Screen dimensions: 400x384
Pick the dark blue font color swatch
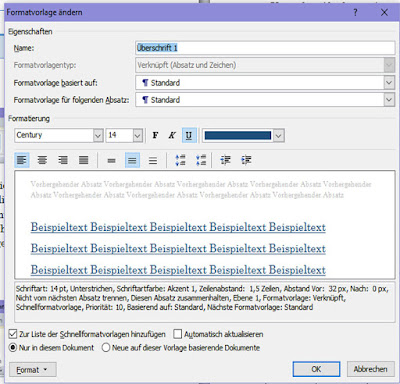click(238, 135)
